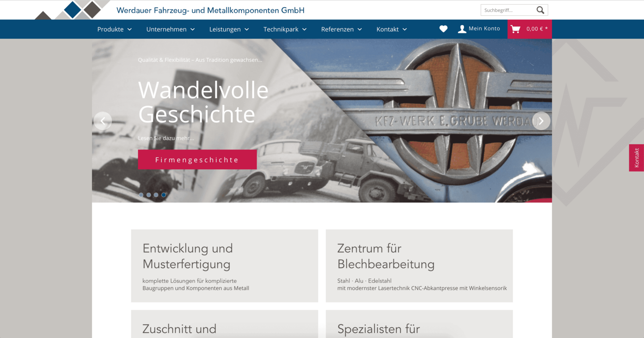The image size is (644, 338).
Task: Click the 'Lesen Sie dazu mehr...' text
Action: point(166,138)
